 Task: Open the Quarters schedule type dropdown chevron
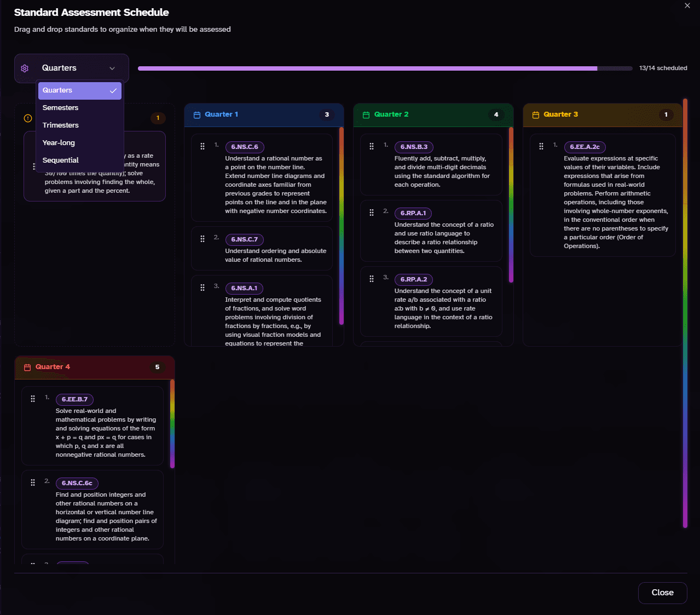point(112,68)
